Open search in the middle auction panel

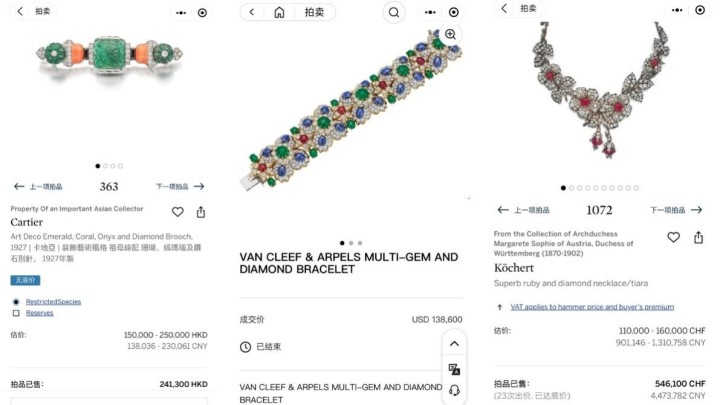point(394,12)
